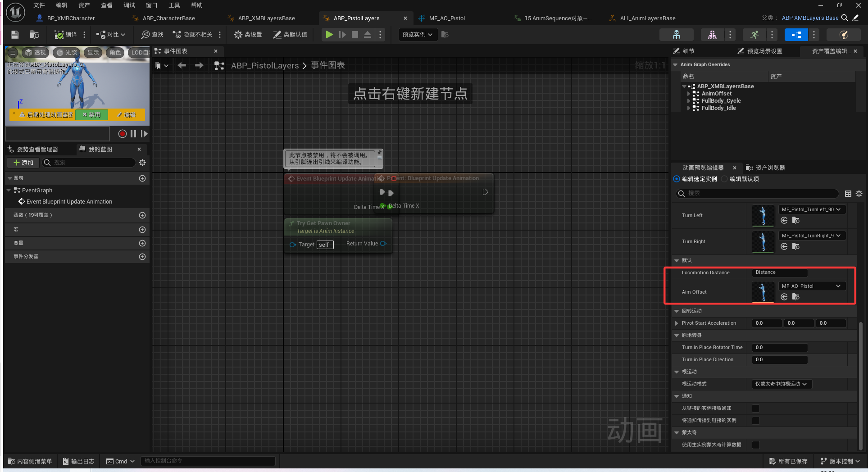Collapse the EventGraph tree item
Screen dimensions: 868x472
pyautogui.click(x=9, y=191)
